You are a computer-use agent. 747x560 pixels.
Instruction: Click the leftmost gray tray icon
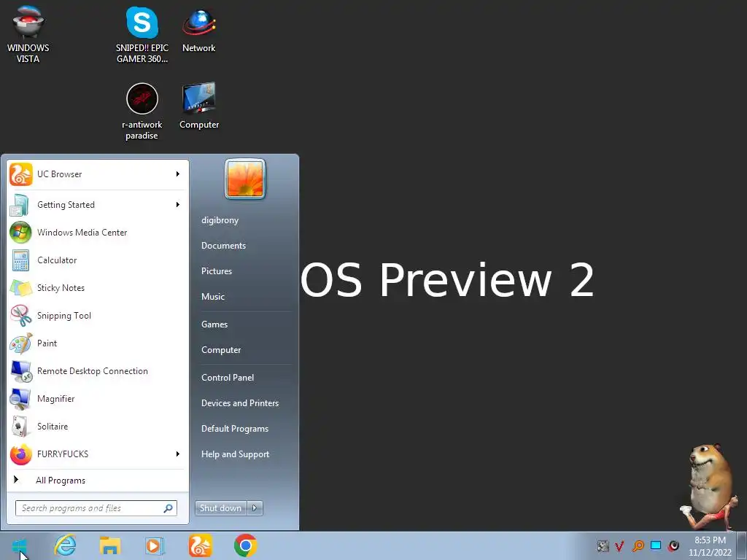[603, 545]
